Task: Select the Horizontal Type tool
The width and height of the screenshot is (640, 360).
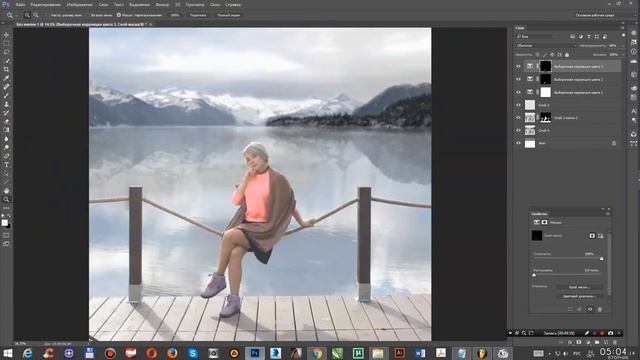Action: click(x=6, y=165)
